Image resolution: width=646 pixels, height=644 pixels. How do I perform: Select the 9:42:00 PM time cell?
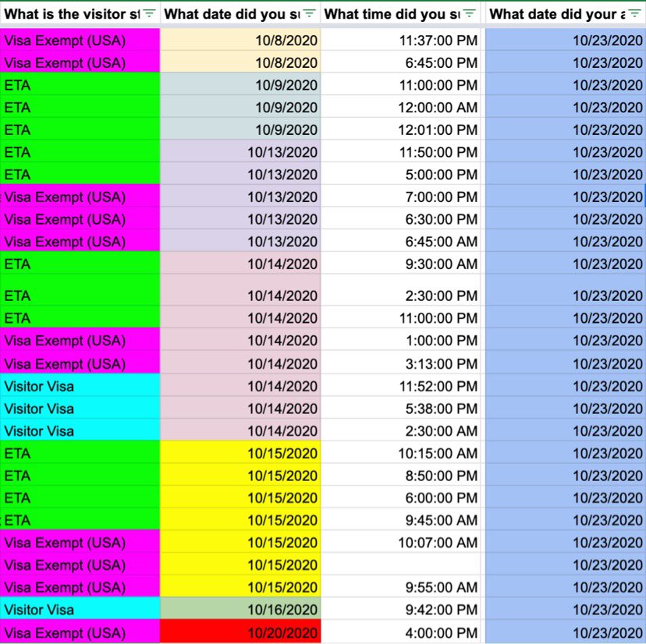click(x=400, y=609)
